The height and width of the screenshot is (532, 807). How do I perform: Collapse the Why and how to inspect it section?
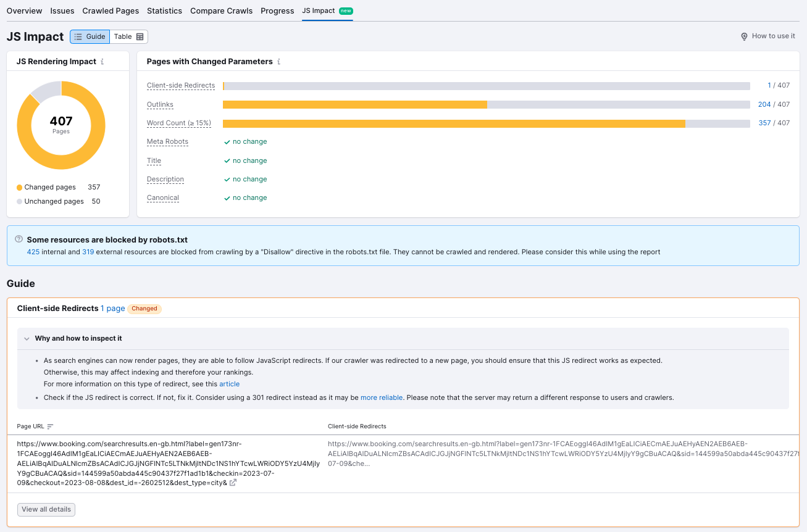tap(27, 338)
